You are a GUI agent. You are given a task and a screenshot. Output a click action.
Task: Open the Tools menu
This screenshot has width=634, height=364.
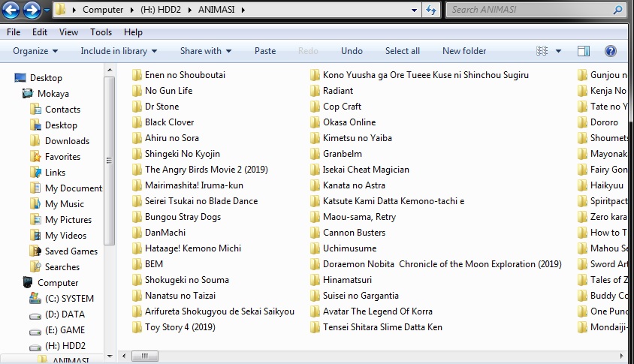(x=101, y=32)
